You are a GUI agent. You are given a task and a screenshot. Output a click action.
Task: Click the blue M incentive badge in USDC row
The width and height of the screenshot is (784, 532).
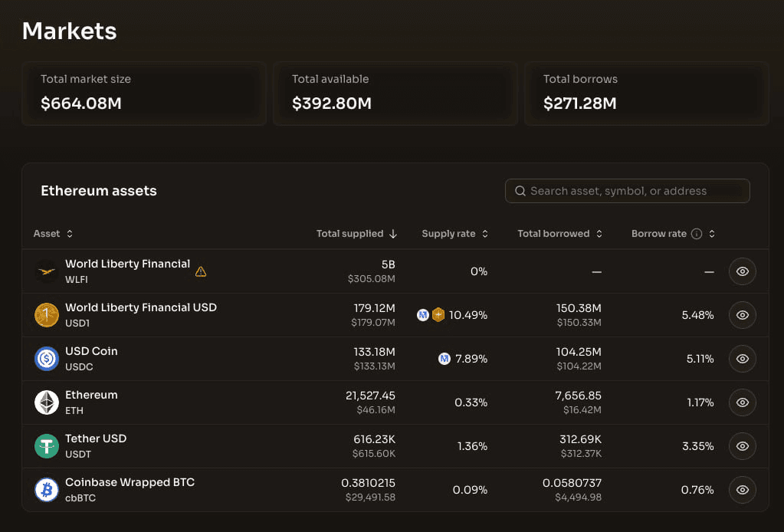click(444, 359)
